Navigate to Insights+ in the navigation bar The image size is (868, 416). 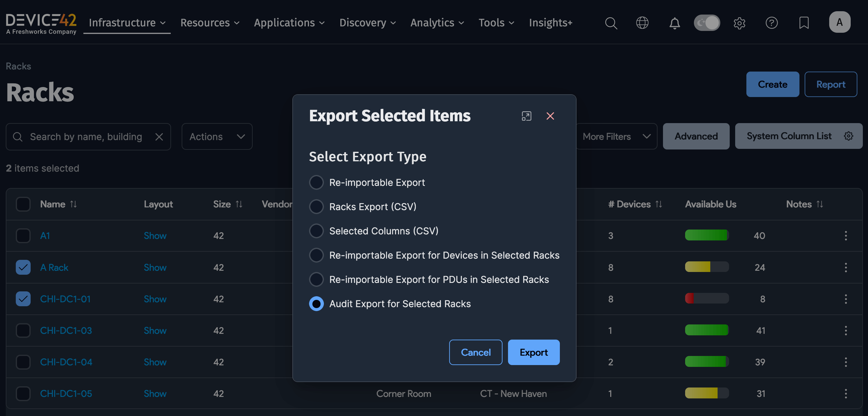pyautogui.click(x=550, y=22)
